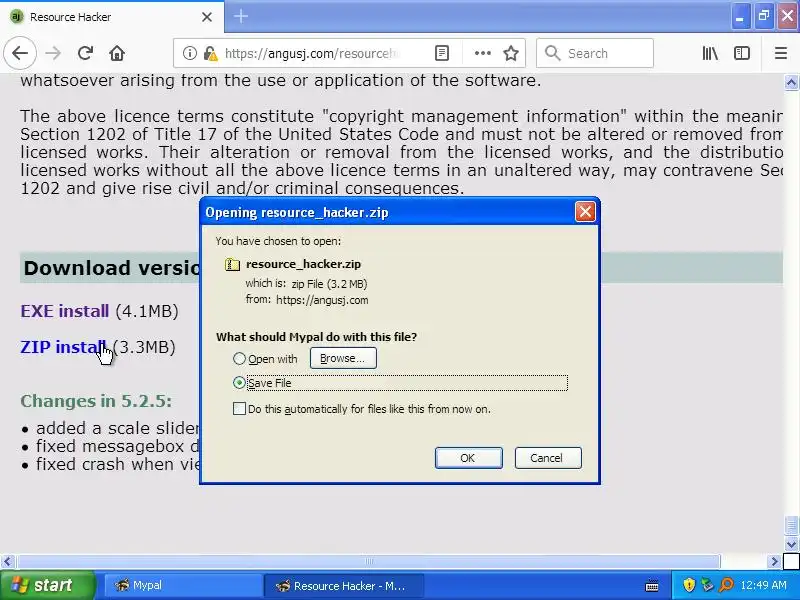Screen dimensions: 800x600
Task: Show sidebars icon in toolbar
Action: [x=741, y=53]
